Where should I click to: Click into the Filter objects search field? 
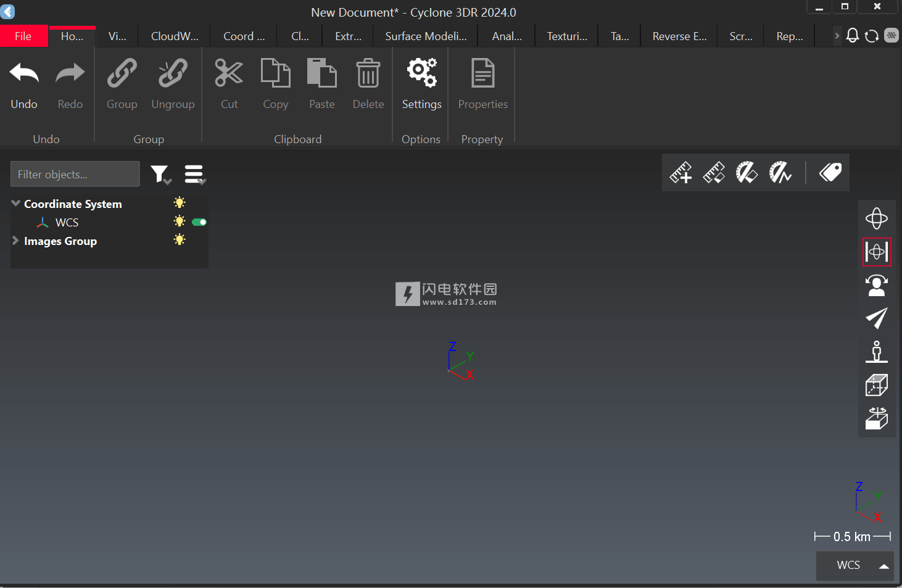pos(75,174)
